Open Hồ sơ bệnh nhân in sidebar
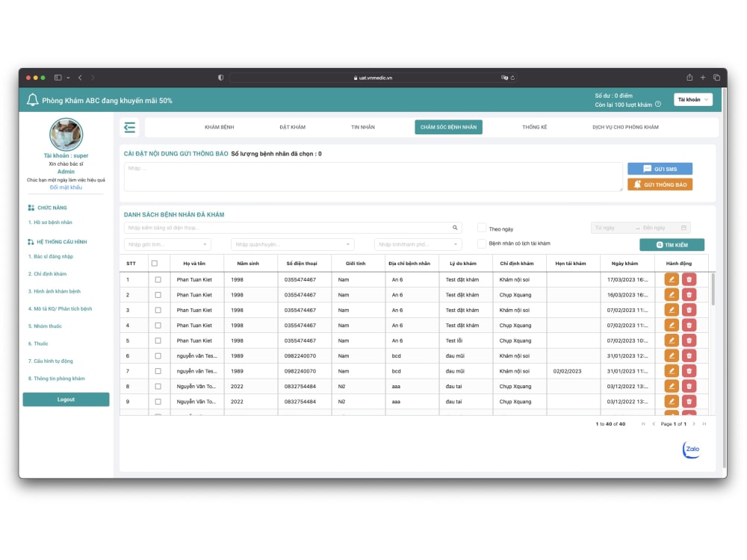This screenshot has width=747, height=560. coord(50,223)
